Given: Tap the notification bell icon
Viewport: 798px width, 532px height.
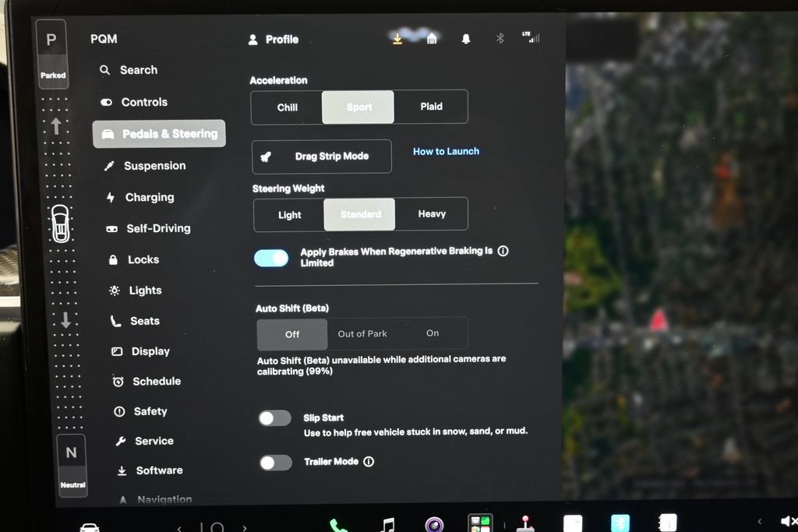Looking at the screenshot, I should pos(466,39).
